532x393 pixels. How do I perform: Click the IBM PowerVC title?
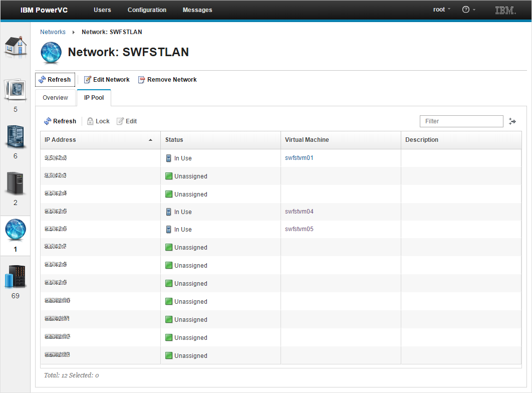coord(44,10)
